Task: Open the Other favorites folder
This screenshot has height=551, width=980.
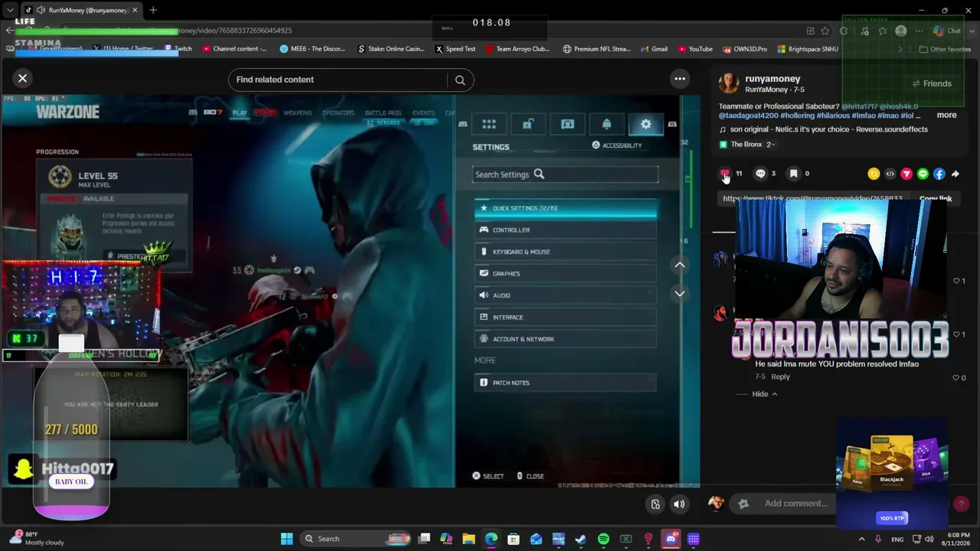Action: coord(945,49)
